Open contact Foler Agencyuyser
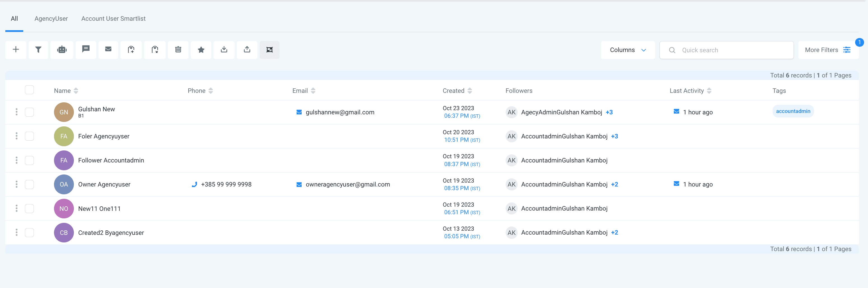 tap(104, 136)
